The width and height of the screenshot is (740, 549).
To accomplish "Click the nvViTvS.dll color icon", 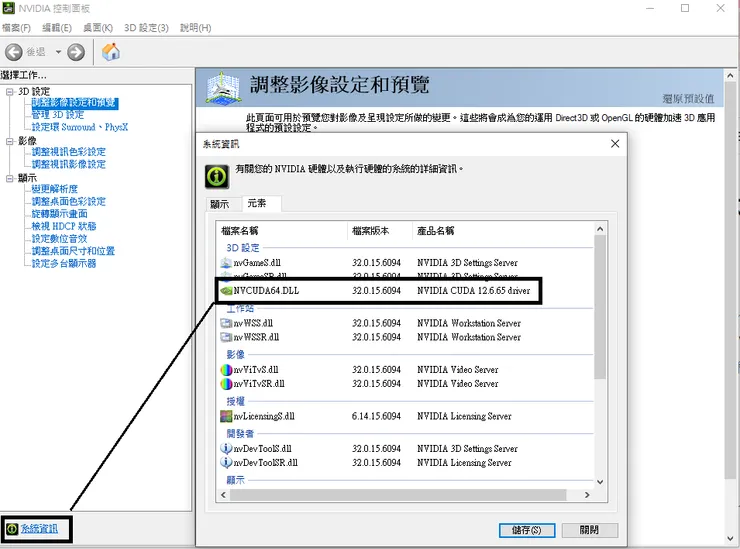I will pos(226,370).
